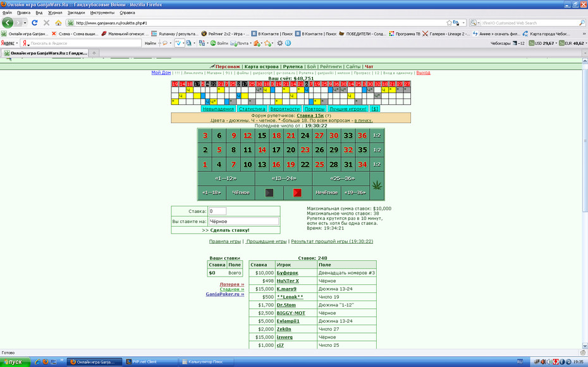Open the Персонаж page link
The height and width of the screenshot is (367, 588).
[227, 67]
